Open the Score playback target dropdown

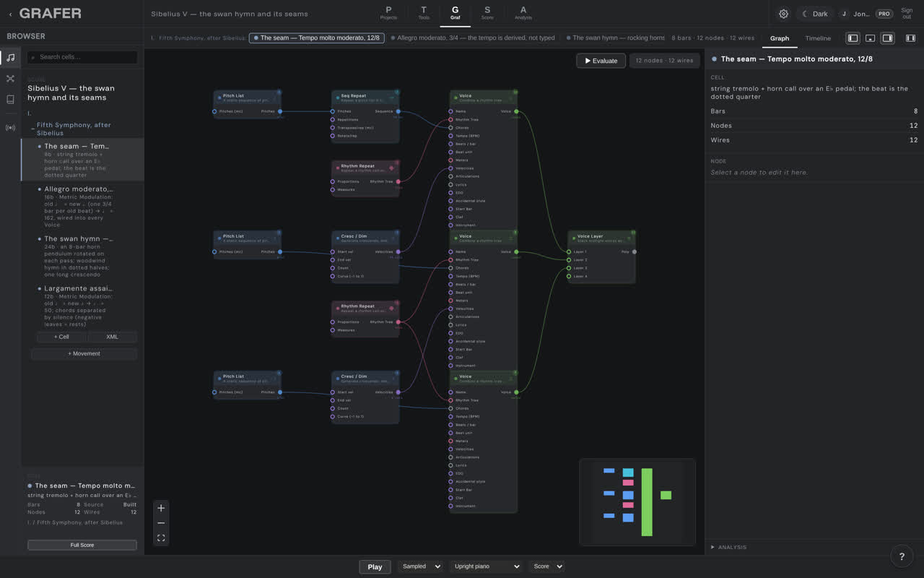tap(546, 566)
